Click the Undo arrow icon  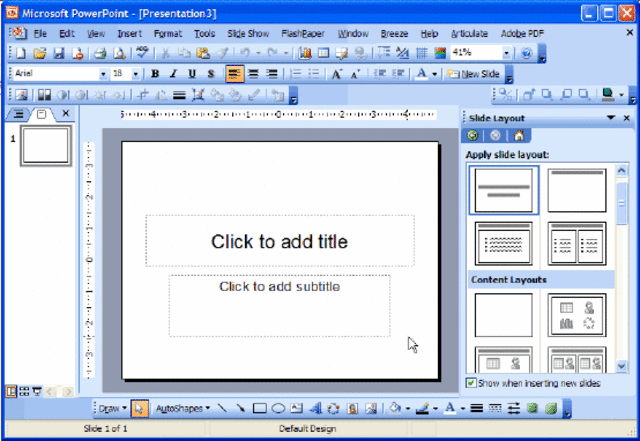(244, 53)
